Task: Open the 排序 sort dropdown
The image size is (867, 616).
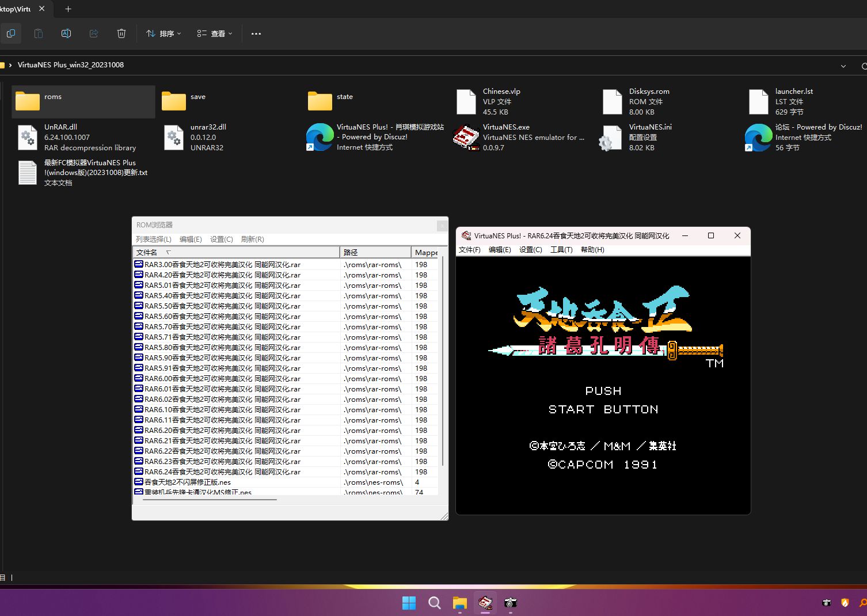Action: tap(163, 33)
